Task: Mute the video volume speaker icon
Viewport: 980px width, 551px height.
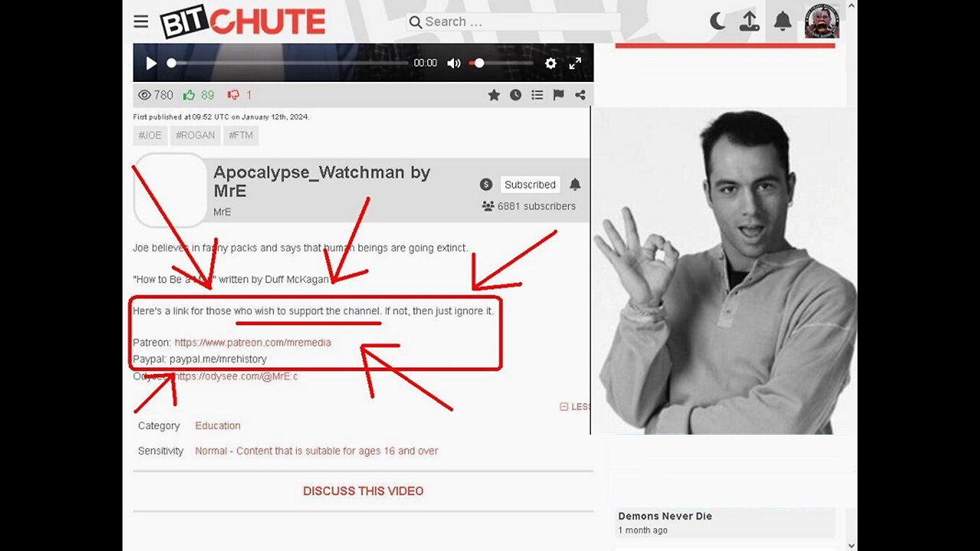Action: [454, 64]
